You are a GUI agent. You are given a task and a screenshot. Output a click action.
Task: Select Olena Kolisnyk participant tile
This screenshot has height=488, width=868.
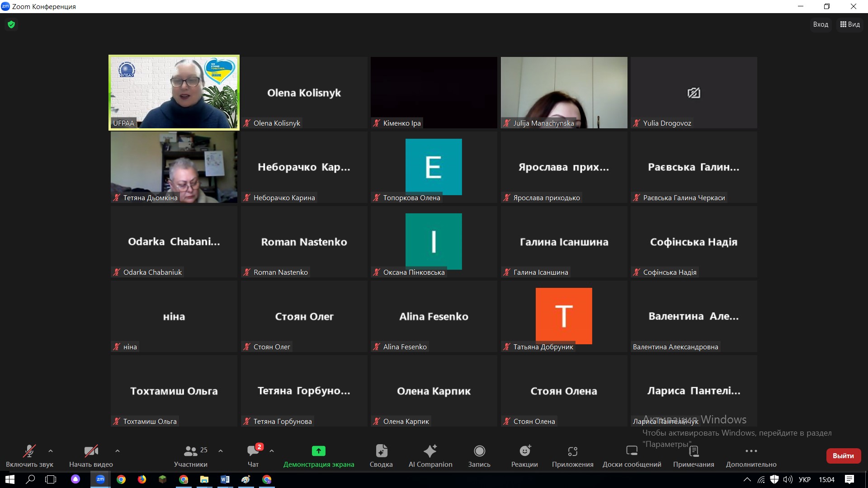(x=304, y=93)
